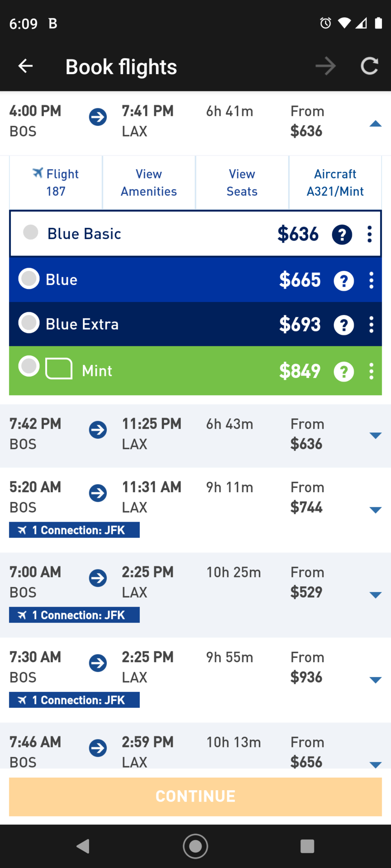Open the Flight 187 details link

pos(56,183)
